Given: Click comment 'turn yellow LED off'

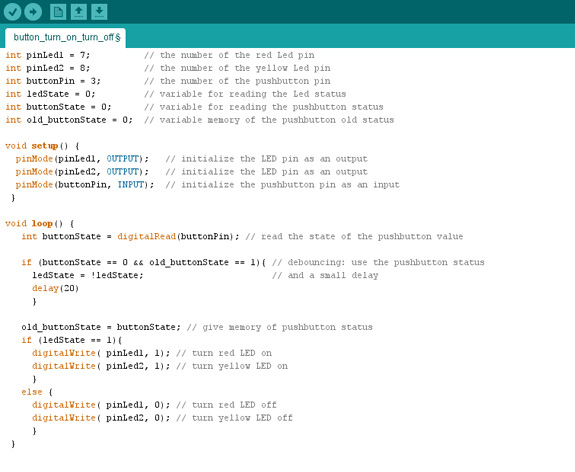Looking at the screenshot, I should pyautogui.click(x=242, y=418).
